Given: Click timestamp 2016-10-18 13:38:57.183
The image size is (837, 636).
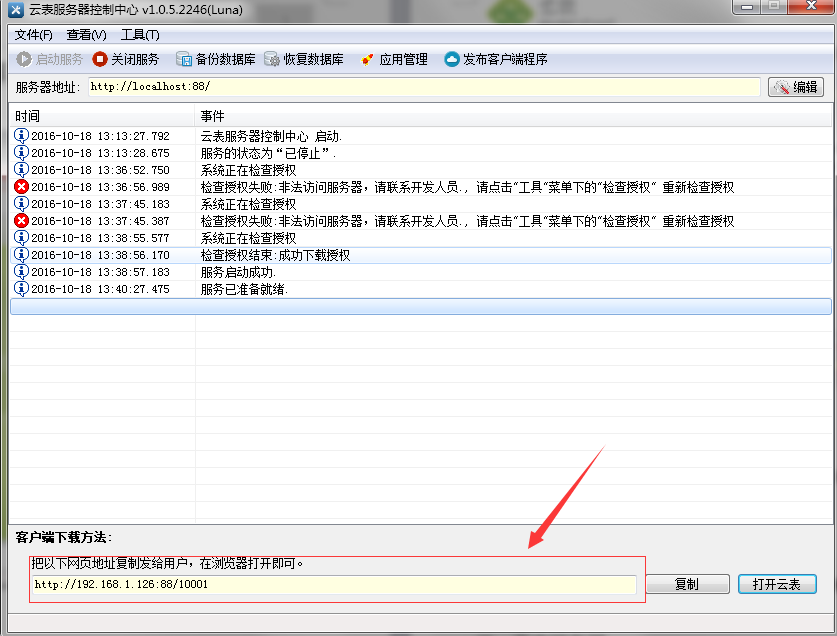Looking at the screenshot, I should click(100, 272).
